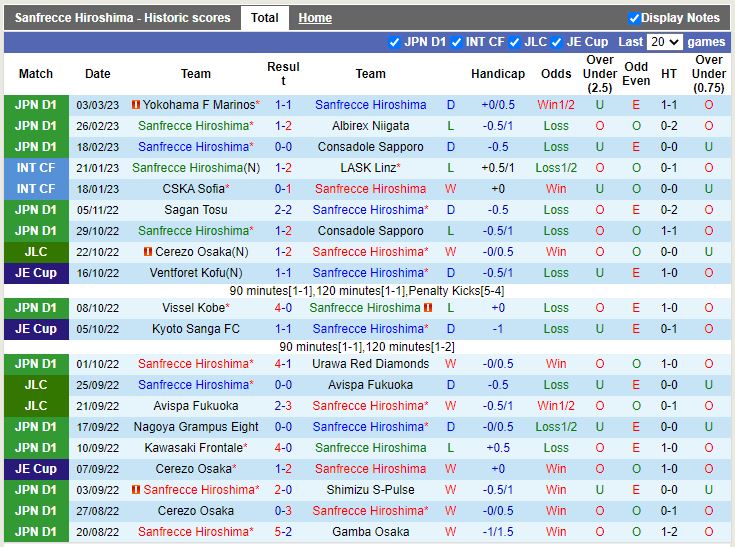Viewport: 735px width, 547px height.
Task: Click the 2-2 score against Sagan Tosu
Action: (283, 210)
